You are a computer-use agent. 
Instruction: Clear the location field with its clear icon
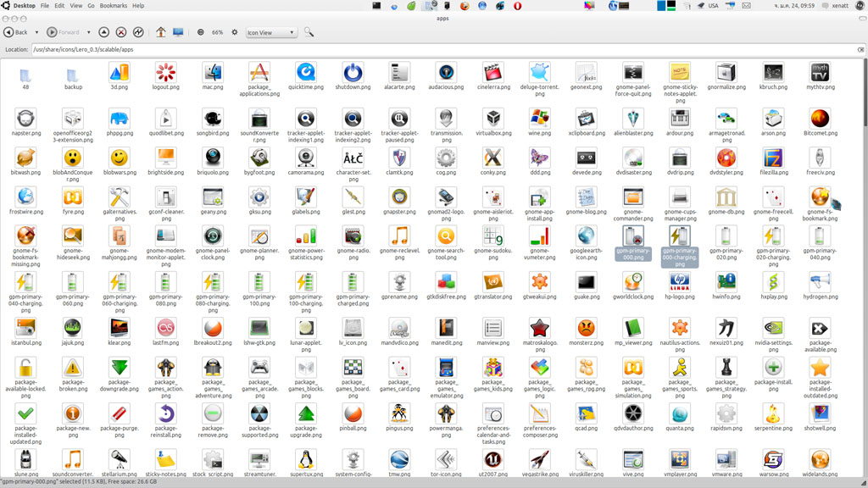tap(861, 49)
